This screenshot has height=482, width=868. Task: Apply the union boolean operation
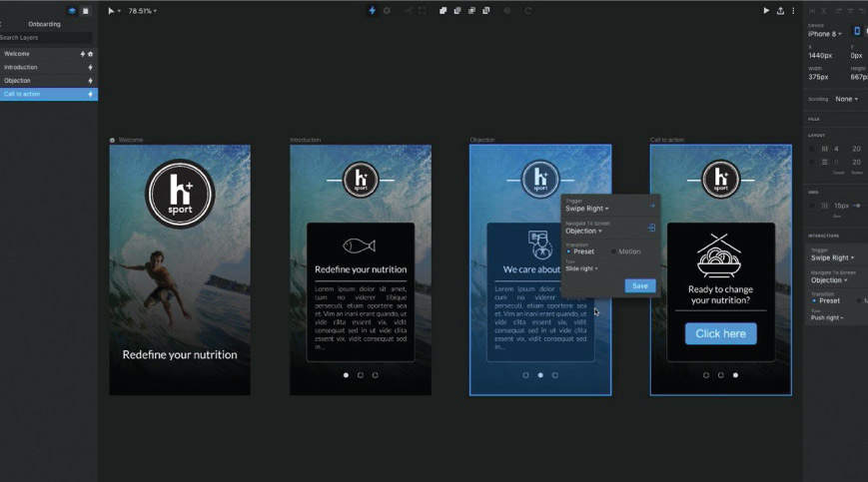[442, 11]
